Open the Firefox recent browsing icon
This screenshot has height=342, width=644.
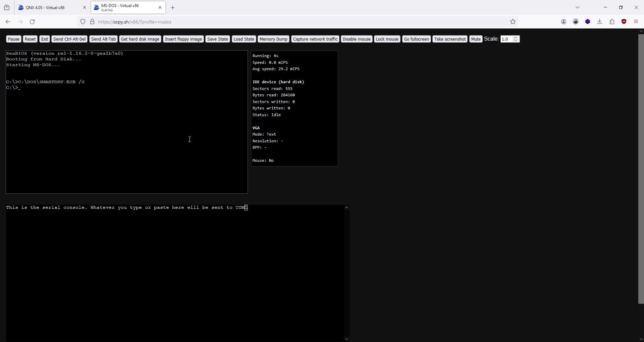point(7,7)
